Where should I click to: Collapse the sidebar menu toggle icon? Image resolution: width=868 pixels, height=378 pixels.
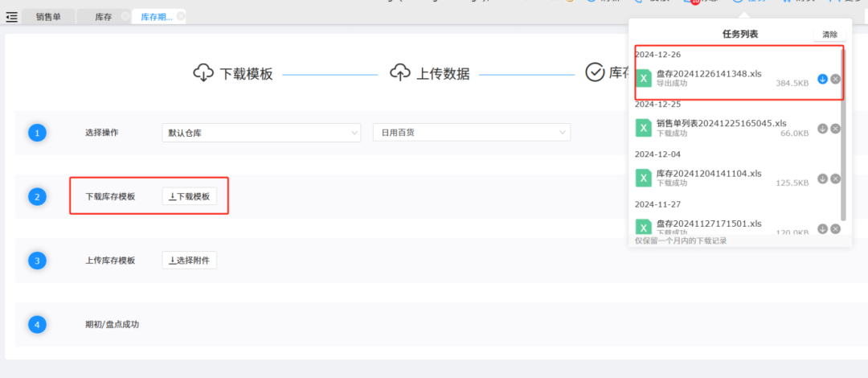click(11, 17)
